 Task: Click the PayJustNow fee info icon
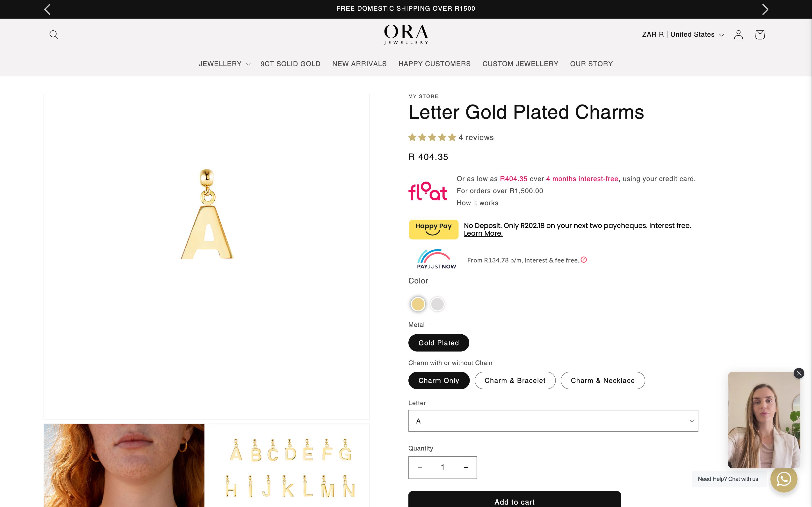point(584,260)
